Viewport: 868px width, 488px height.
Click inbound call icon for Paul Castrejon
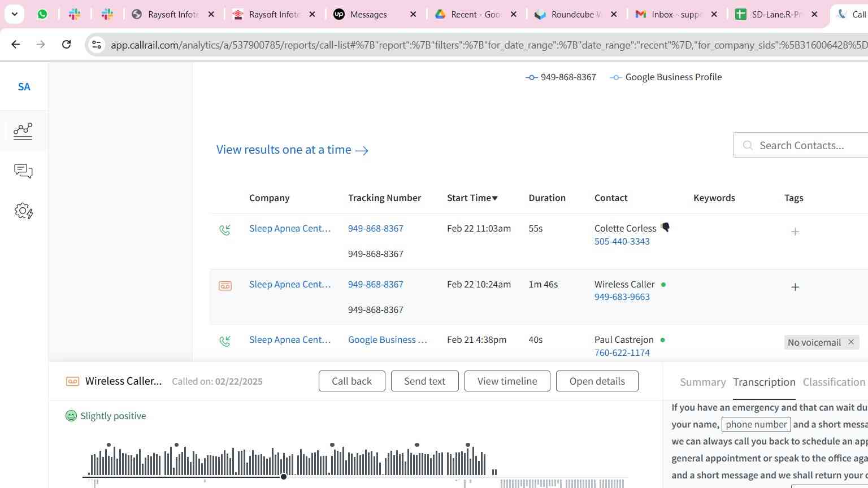[x=225, y=341]
